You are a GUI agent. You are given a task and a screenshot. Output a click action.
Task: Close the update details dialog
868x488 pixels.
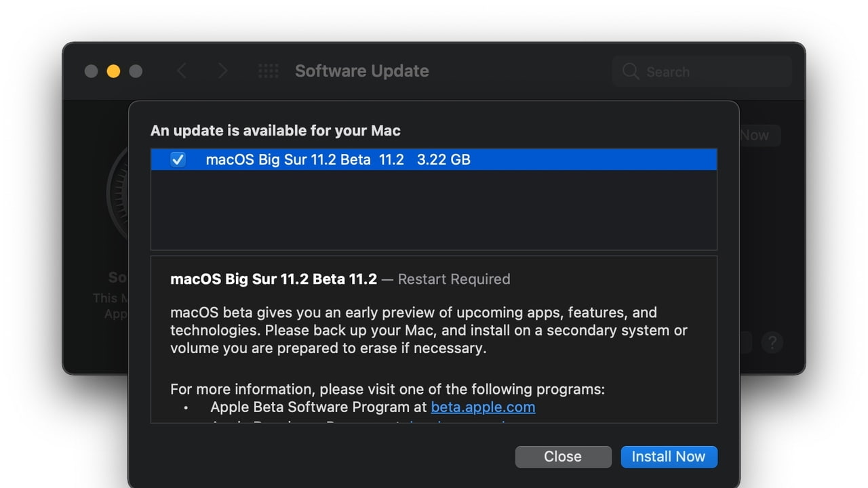tap(563, 457)
